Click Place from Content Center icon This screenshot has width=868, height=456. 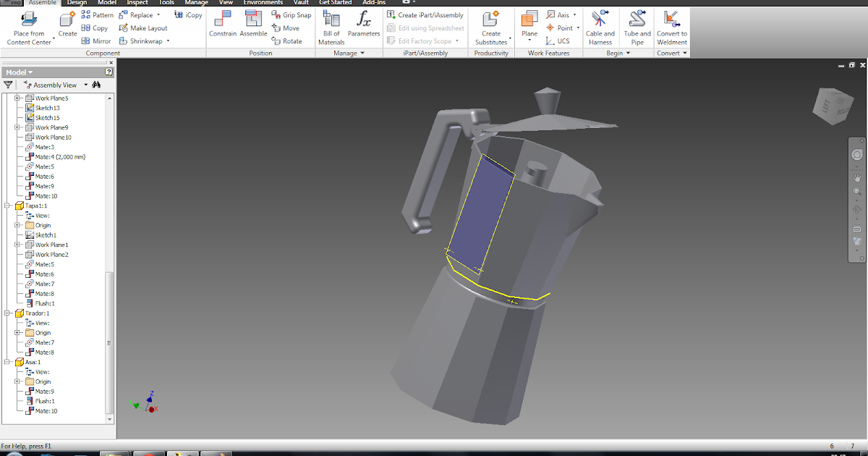(28, 19)
